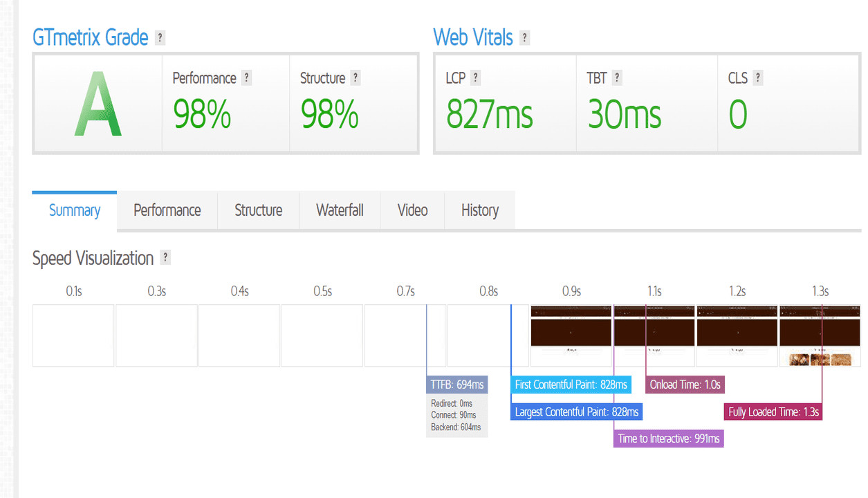Image resolution: width=868 pixels, height=498 pixels.
Task: Click the 30ms TBT value
Action: tap(624, 114)
